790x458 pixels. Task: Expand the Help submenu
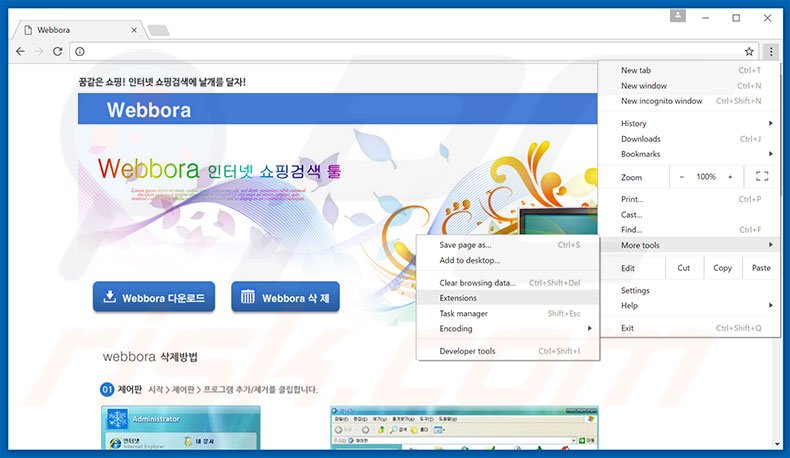tap(690, 305)
